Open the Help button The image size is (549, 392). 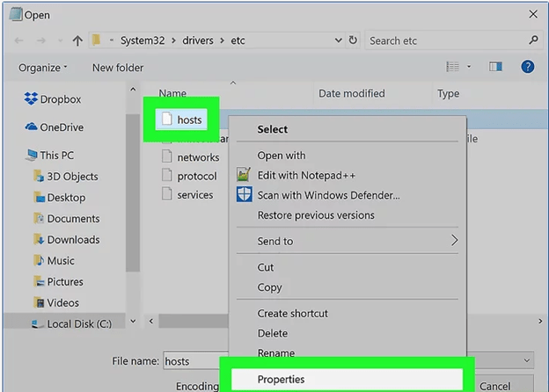point(527,67)
